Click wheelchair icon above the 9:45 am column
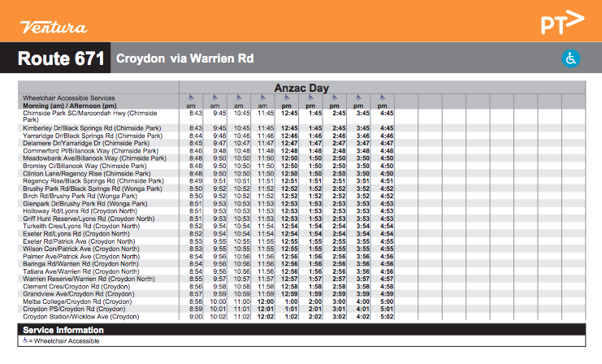The height and width of the screenshot is (364, 602). coord(214,97)
